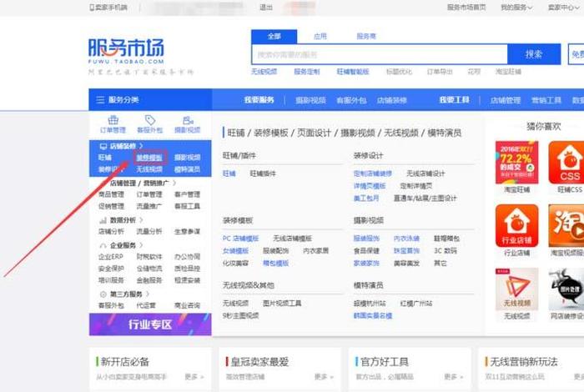
Task: Click the 服务分类 hamburger menu icon
Action: 100,100
